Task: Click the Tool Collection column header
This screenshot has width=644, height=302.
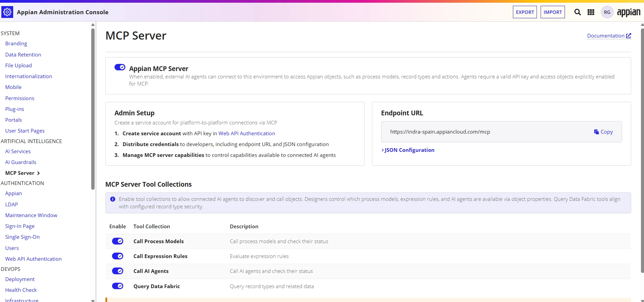Action: point(152,227)
